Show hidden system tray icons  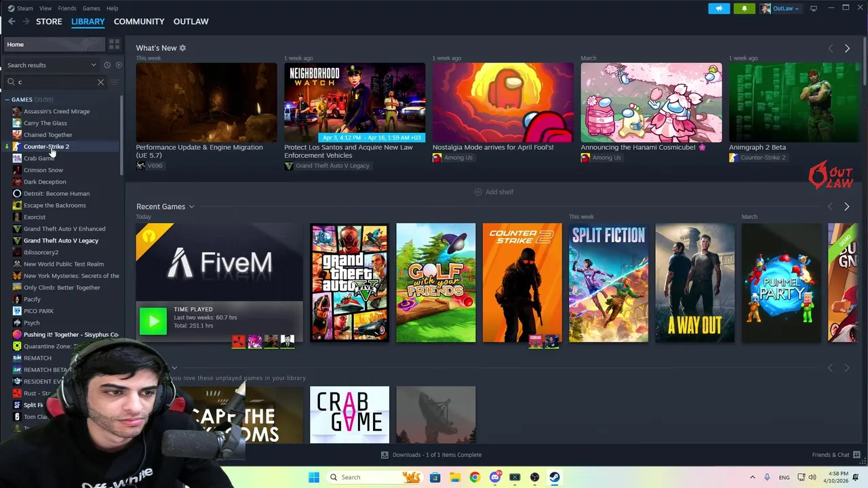click(752, 477)
